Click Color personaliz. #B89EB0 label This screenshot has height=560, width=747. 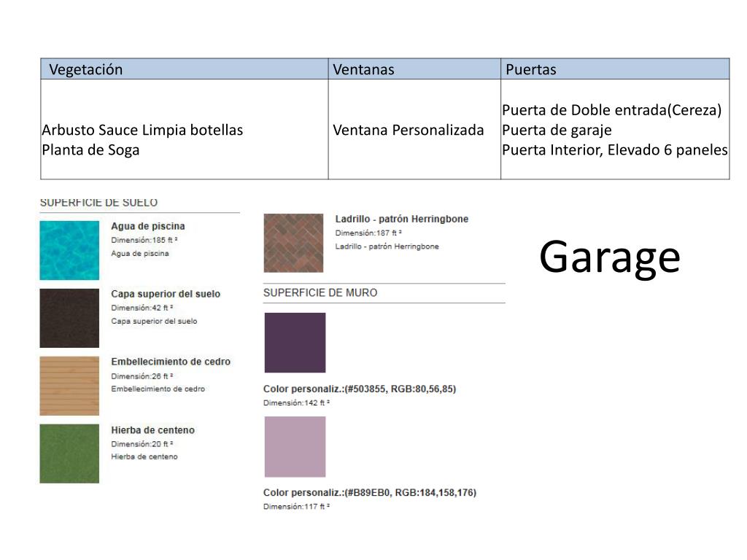[x=370, y=493]
